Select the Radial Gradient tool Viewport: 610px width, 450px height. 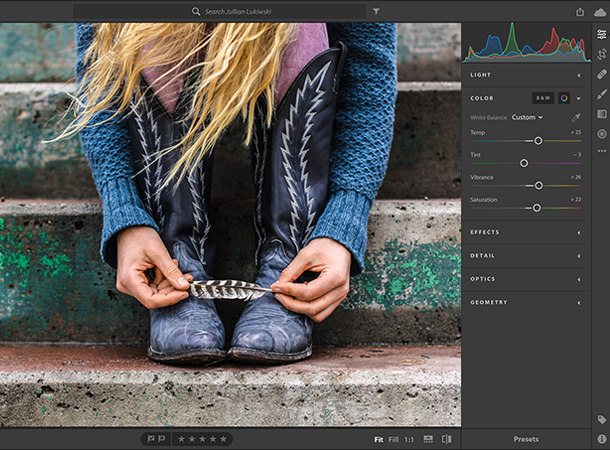[x=601, y=133]
